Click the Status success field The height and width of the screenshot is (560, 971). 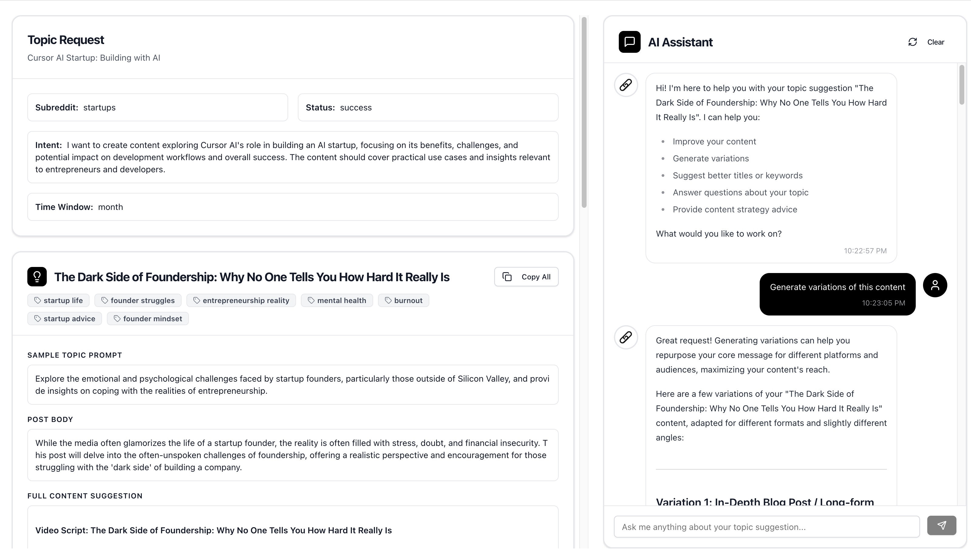pos(428,107)
